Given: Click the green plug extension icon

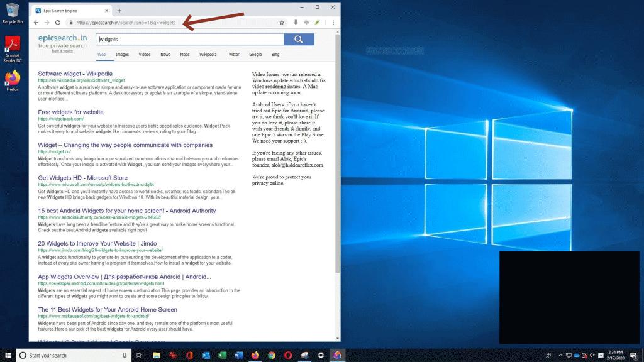Looking at the screenshot, I should 317,23.
